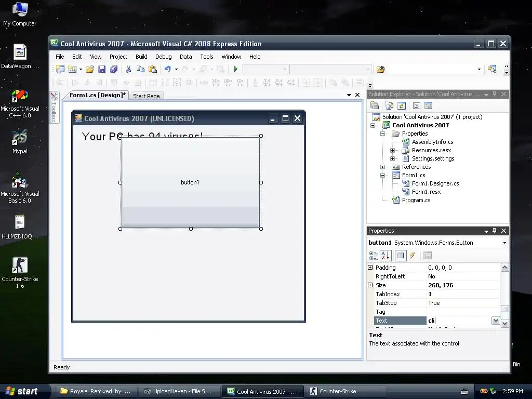
Task: Show Events with lightning bolt icon
Action: click(413, 256)
